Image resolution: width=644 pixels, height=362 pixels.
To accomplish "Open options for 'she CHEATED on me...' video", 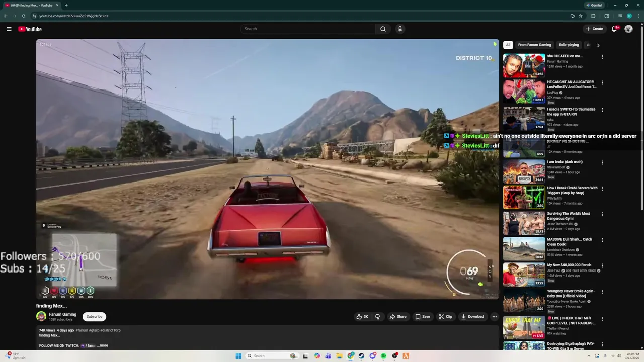I will [602, 57].
